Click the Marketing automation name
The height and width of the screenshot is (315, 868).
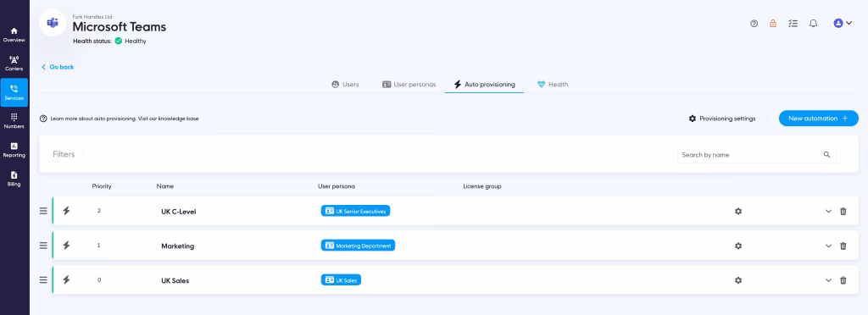[x=178, y=246]
